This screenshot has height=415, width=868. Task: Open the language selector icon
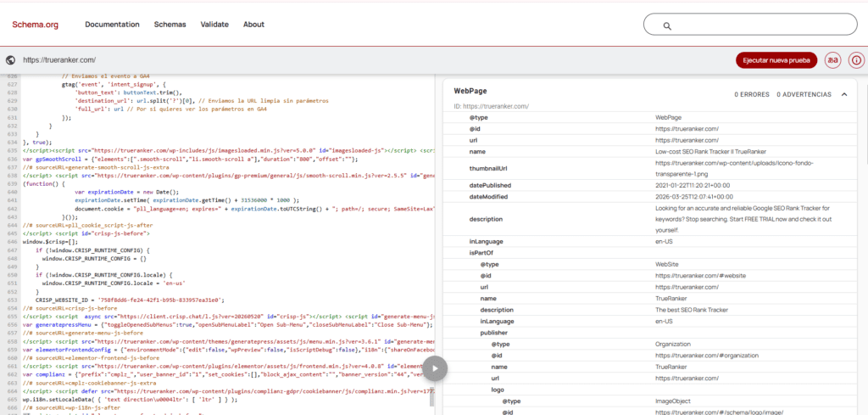click(x=832, y=60)
